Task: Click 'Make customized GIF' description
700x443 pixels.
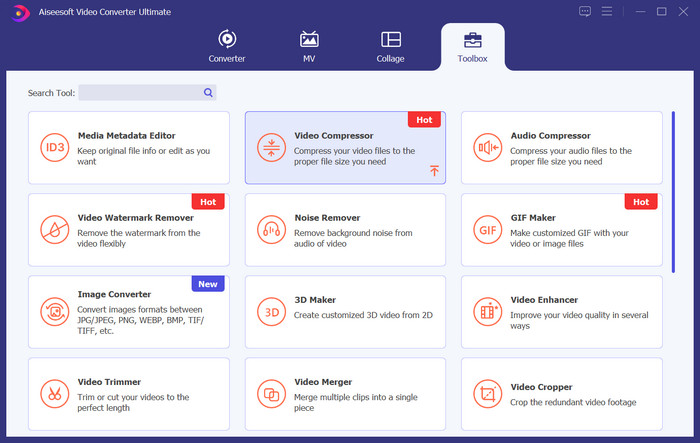Action: coord(570,238)
